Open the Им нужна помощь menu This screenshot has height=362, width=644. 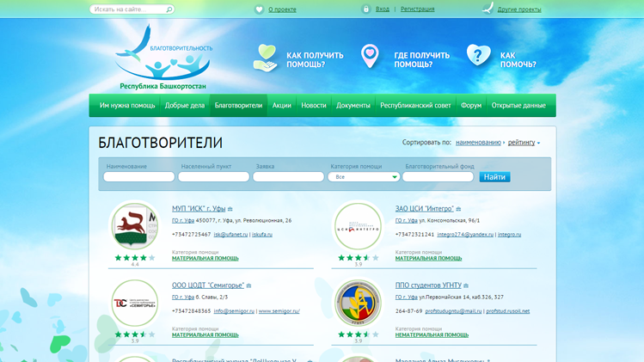[127, 105]
